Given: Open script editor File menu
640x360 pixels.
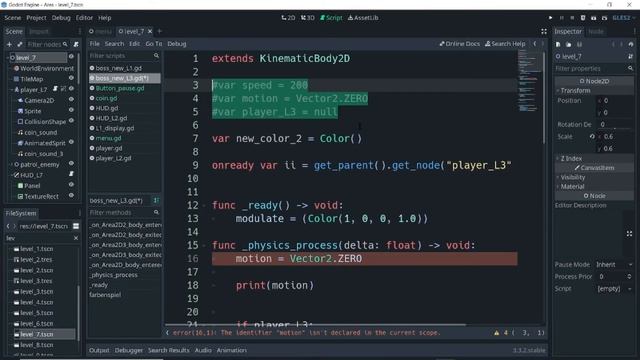Looking at the screenshot, I should click(x=95, y=44).
